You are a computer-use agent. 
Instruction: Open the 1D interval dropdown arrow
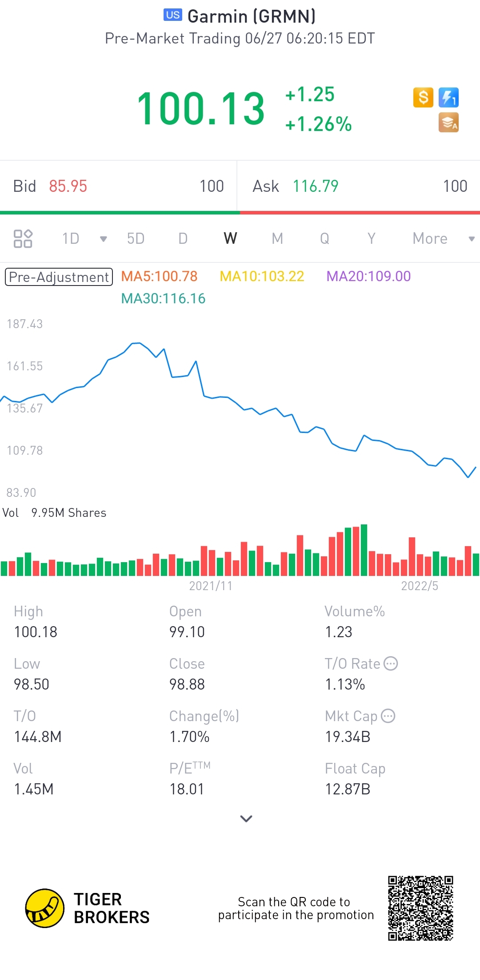(x=104, y=239)
